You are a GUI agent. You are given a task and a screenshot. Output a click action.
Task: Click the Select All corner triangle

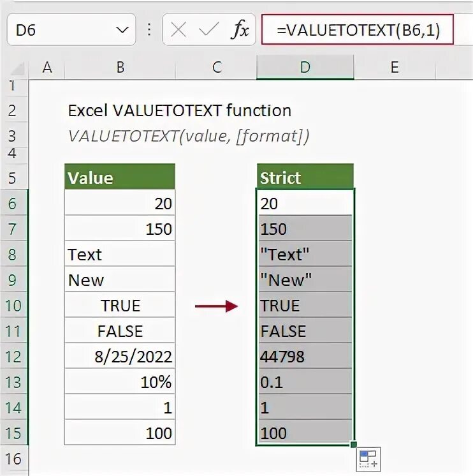[18, 68]
